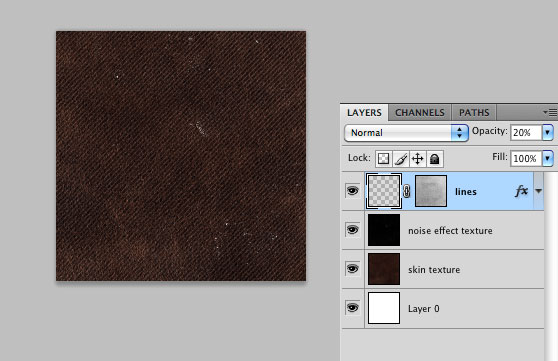558x361 pixels.
Task: Expand lines layer effects disclosure arrow
Action: [538, 191]
